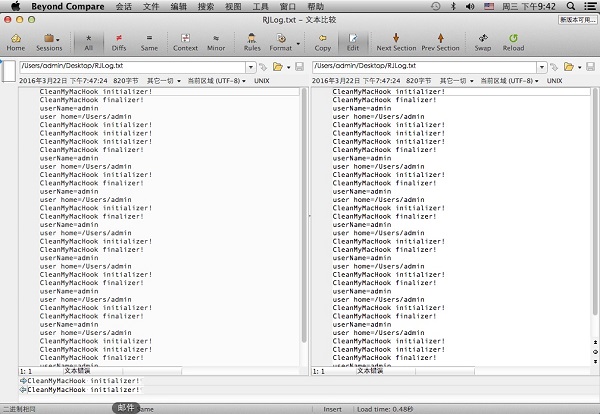This screenshot has height=414, width=600.
Task: Open the Rules settings
Action: pyautogui.click(x=252, y=41)
